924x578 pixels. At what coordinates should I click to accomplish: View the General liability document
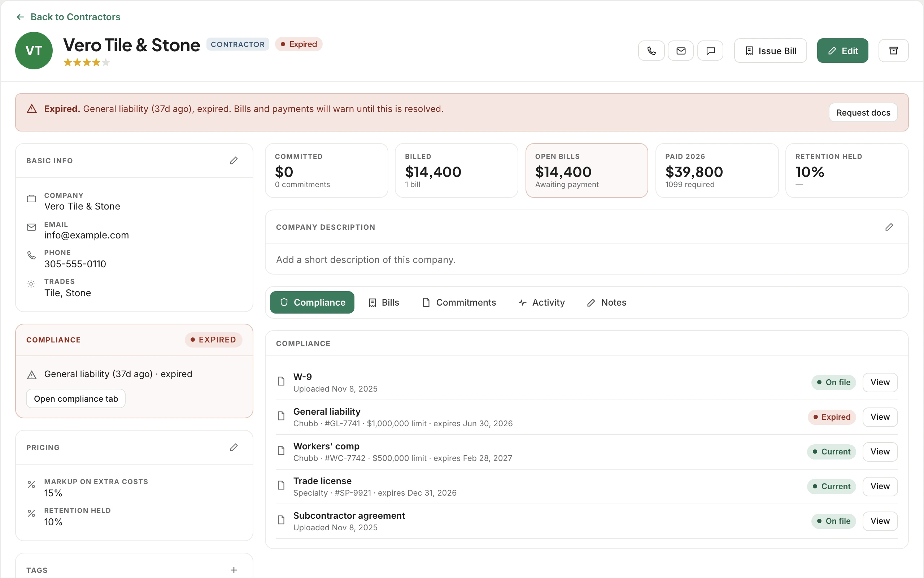tap(880, 417)
